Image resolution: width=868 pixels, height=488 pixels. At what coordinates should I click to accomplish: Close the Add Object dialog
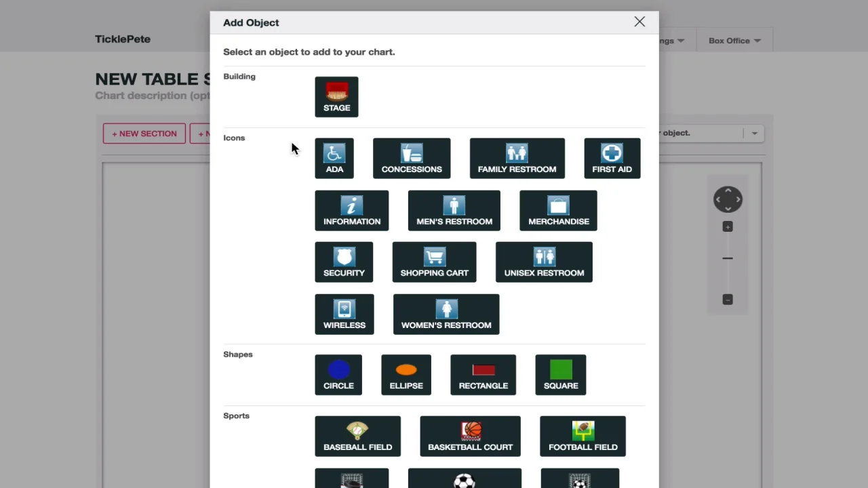639,22
